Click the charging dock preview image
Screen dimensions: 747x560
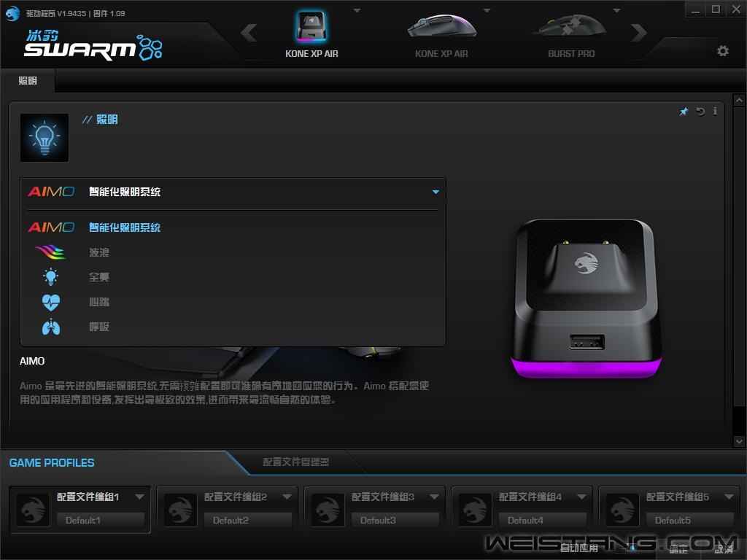point(586,298)
